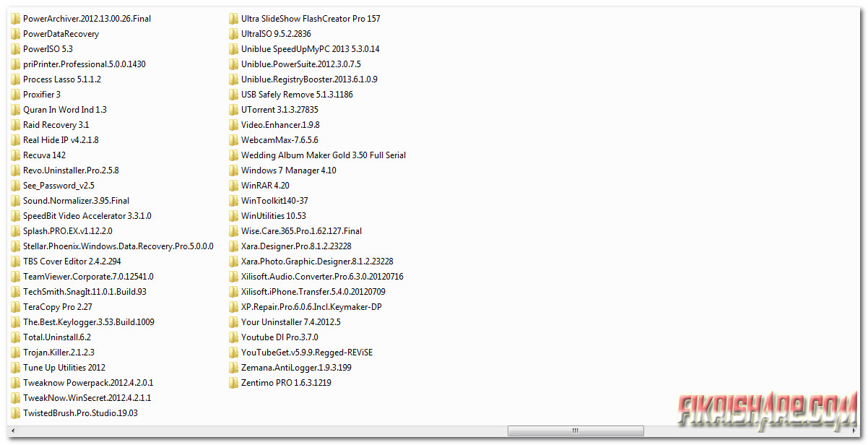This screenshot has width=868, height=445.
Task: Click Splash.PRO.EX.v1.12.2.0 name
Action: point(68,231)
